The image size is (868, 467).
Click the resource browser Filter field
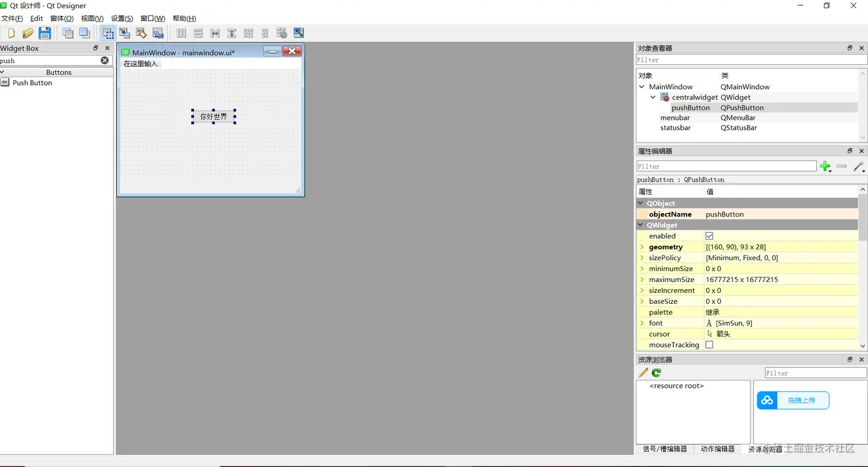tap(815, 373)
